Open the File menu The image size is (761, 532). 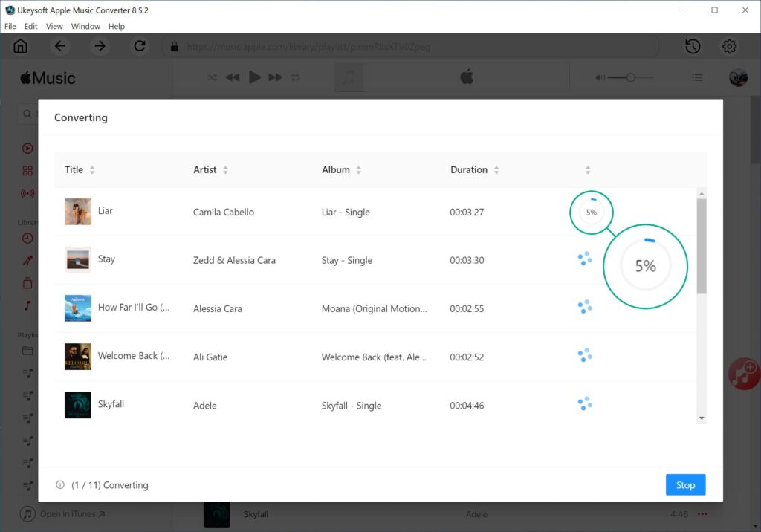(10, 26)
